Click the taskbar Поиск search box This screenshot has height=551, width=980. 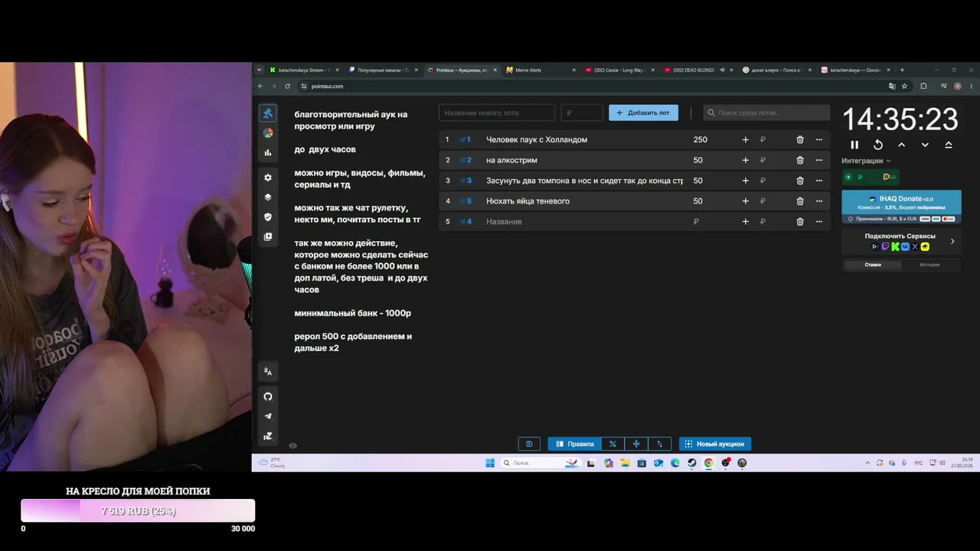(x=540, y=463)
